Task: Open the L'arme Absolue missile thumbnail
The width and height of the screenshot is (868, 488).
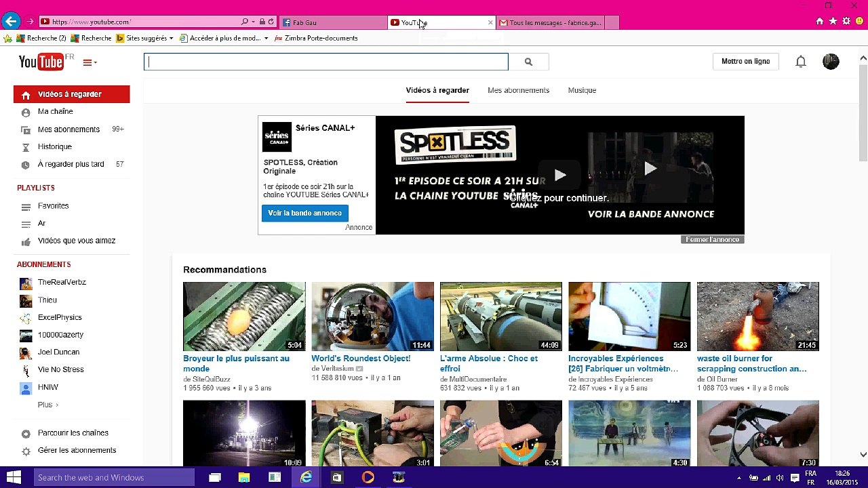Action: tap(501, 317)
